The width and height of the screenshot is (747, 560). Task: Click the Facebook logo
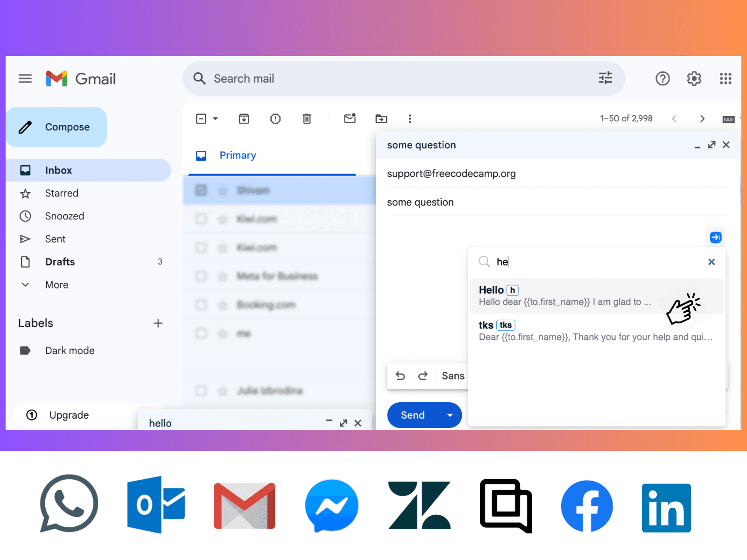pyautogui.click(x=587, y=506)
